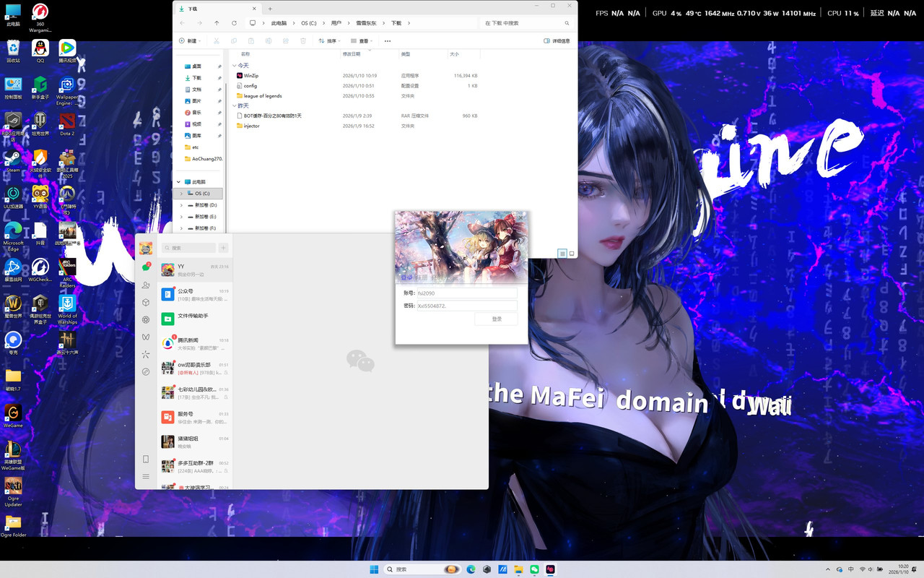
Task: Click the 在 下载 中搜索 search box
Action: pos(526,23)
